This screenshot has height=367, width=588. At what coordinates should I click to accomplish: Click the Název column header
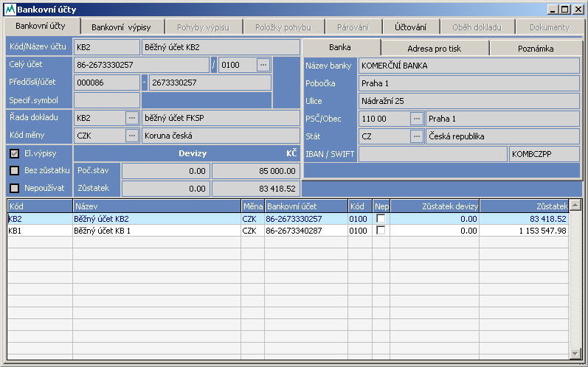pyautogui.click(x=156, y=206)
